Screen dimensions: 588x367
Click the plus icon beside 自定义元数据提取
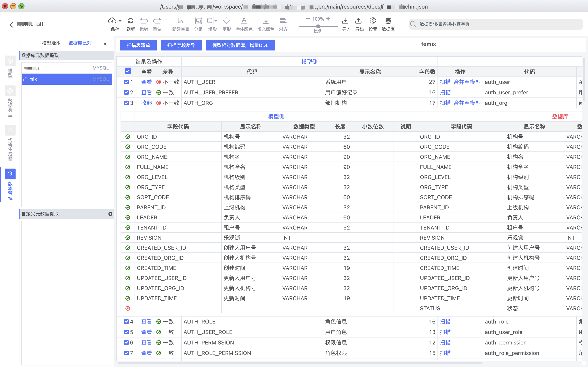pyautogui.click(x=110, y=214)
